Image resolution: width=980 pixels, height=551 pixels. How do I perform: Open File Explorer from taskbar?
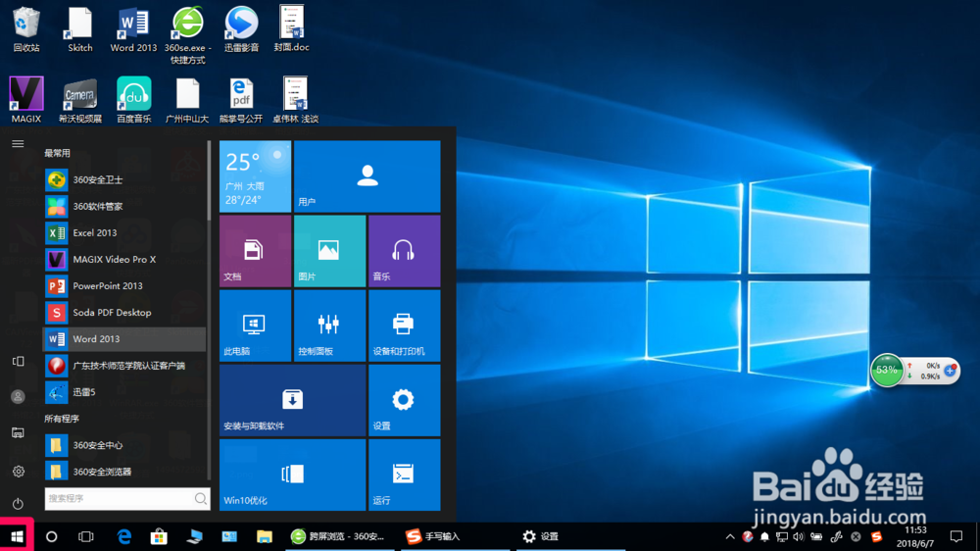(x=265, y=536)
